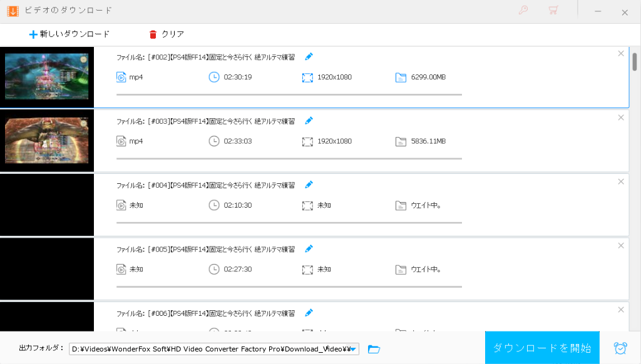Click the resolution icon of #002 video
Viewport: 641px width, 364px height.
(307, 78)
